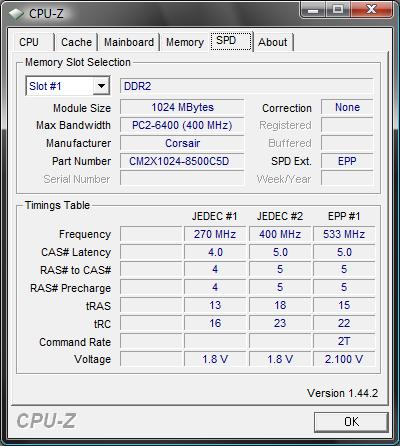Click the Frequency row label

coord(85,234)
